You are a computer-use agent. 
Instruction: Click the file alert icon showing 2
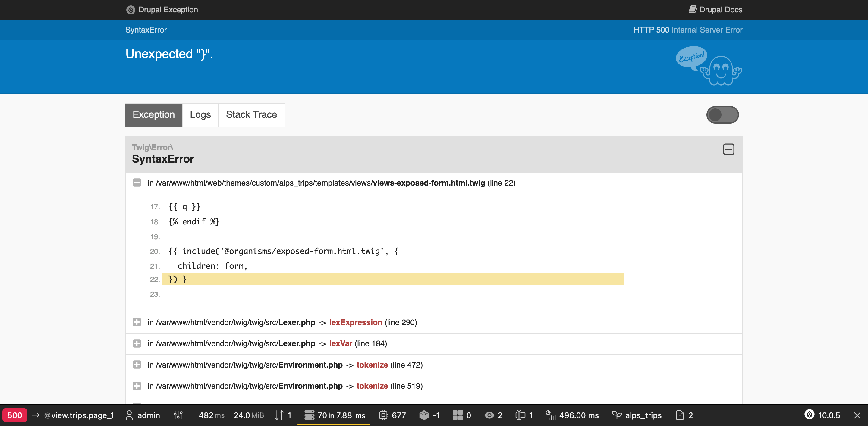(680, 415)
